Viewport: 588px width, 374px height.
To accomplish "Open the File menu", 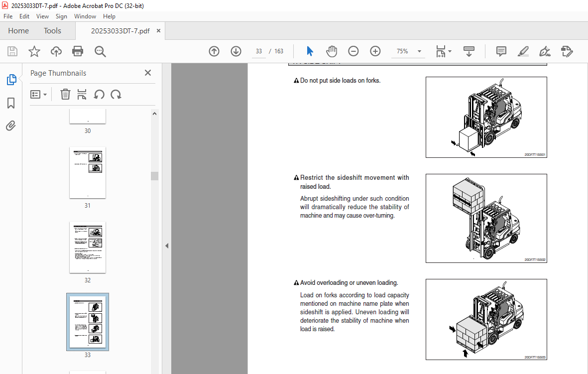I will [x=8, y=16].
